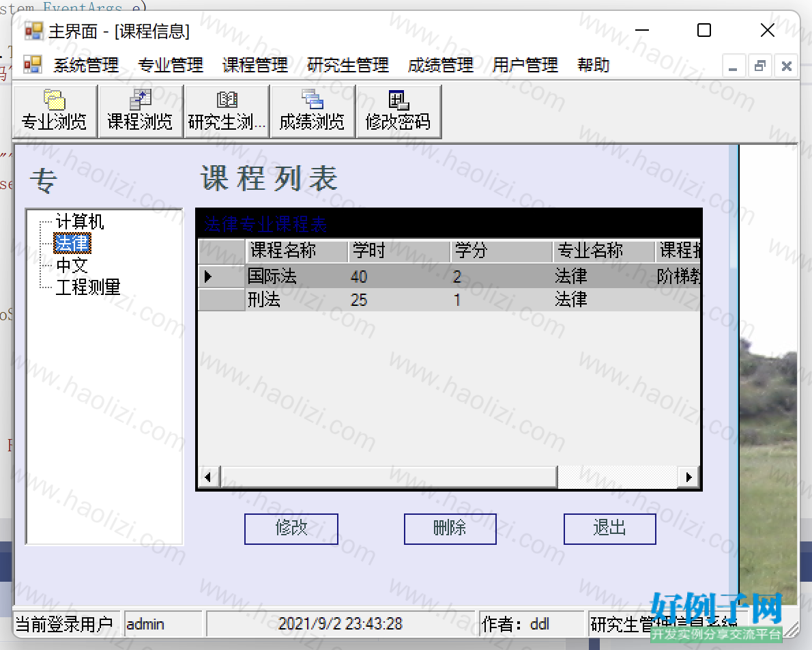
Task: Click the 删除 button
Action: coord(450,528)
